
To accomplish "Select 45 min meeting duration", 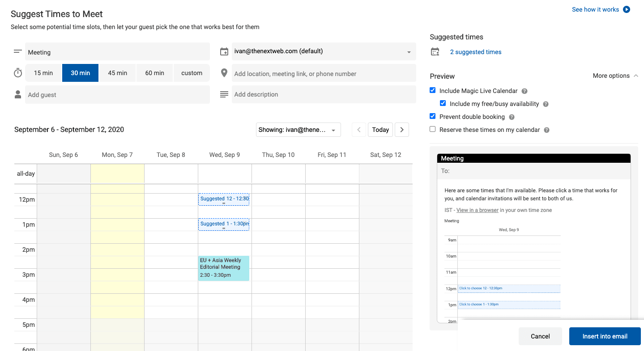I will (118, 73).
